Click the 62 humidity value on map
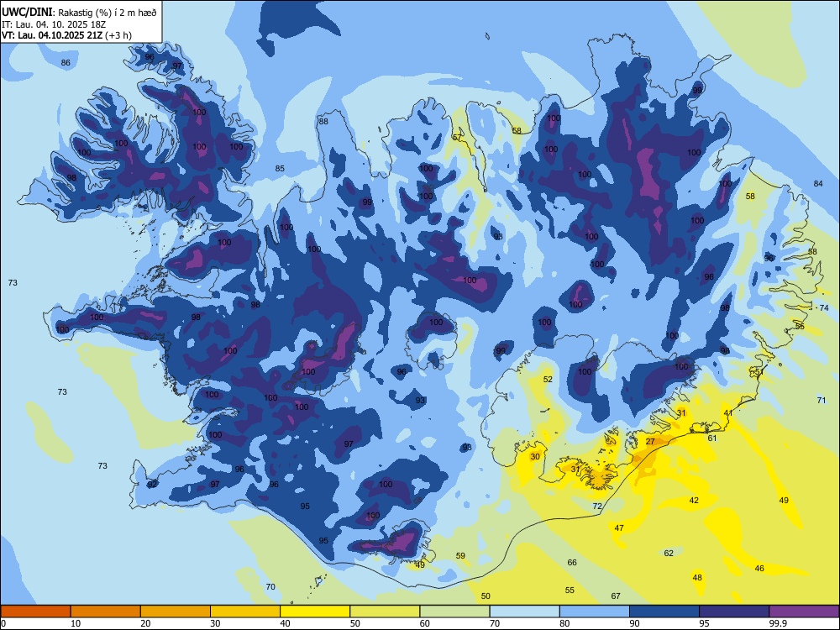 click(x=669, y=553)
